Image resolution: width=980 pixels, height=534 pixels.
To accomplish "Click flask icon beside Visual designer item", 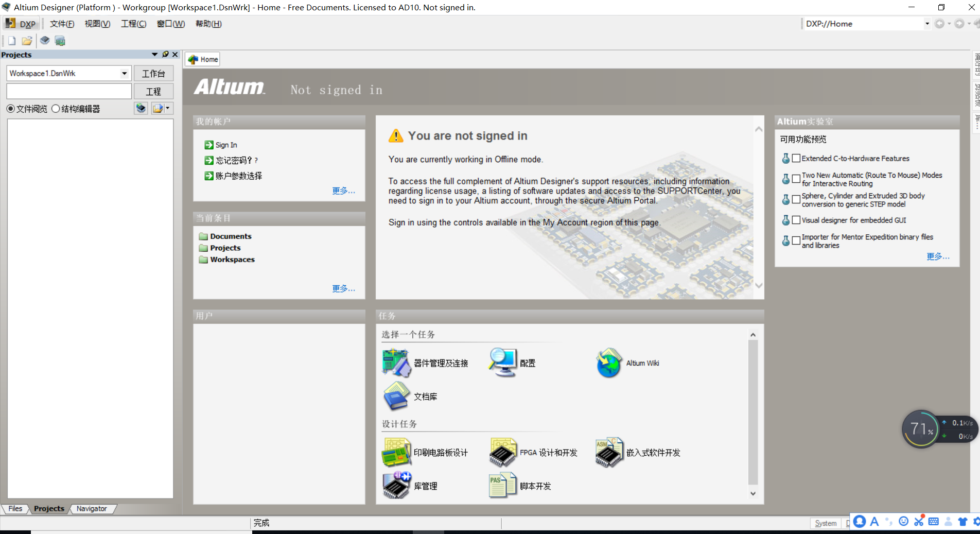I will coord(786,220).
